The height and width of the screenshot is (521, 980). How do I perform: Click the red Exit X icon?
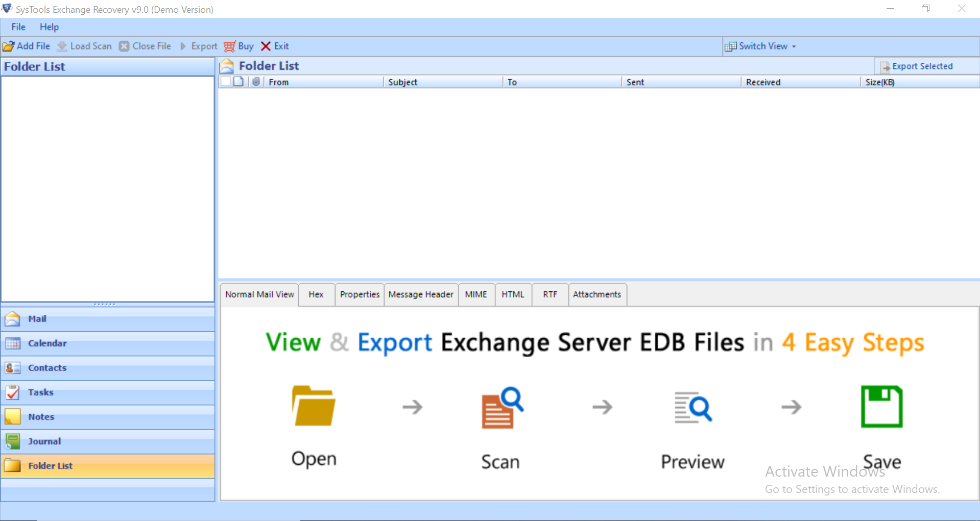click(266, 46)
